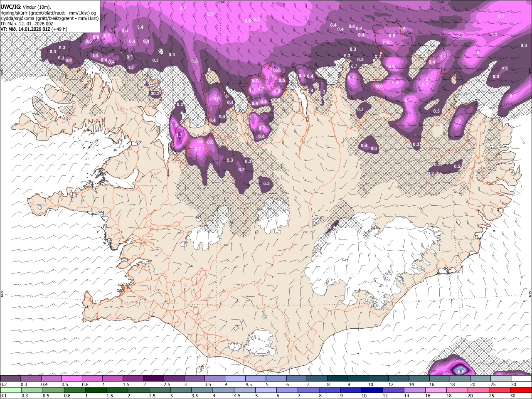The image size is (532, 399).
Task: Click the '1.3' snowfall value on the map
Action: click(174, 126)
